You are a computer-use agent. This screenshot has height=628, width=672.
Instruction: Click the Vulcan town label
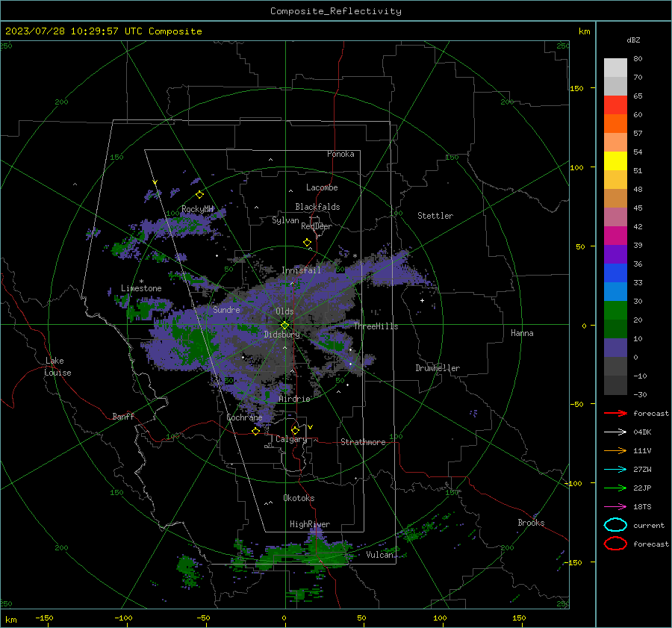coord(379,555)
